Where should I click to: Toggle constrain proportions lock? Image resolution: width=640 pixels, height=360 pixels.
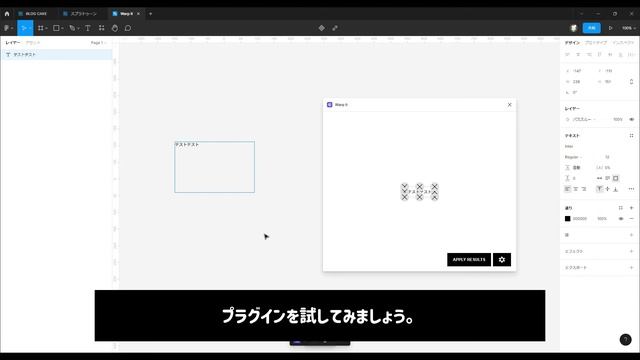pyautogui.click(x=631, y=82)
